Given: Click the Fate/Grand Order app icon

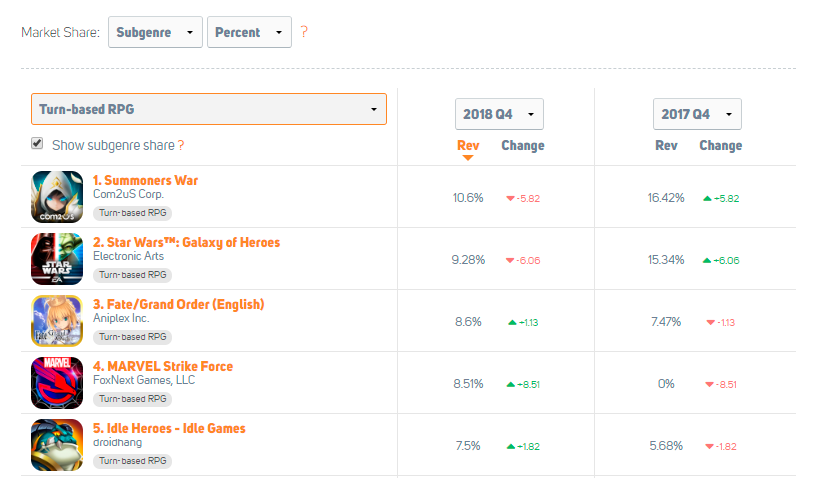Looking at the screenshot, I should coord(57,320).
